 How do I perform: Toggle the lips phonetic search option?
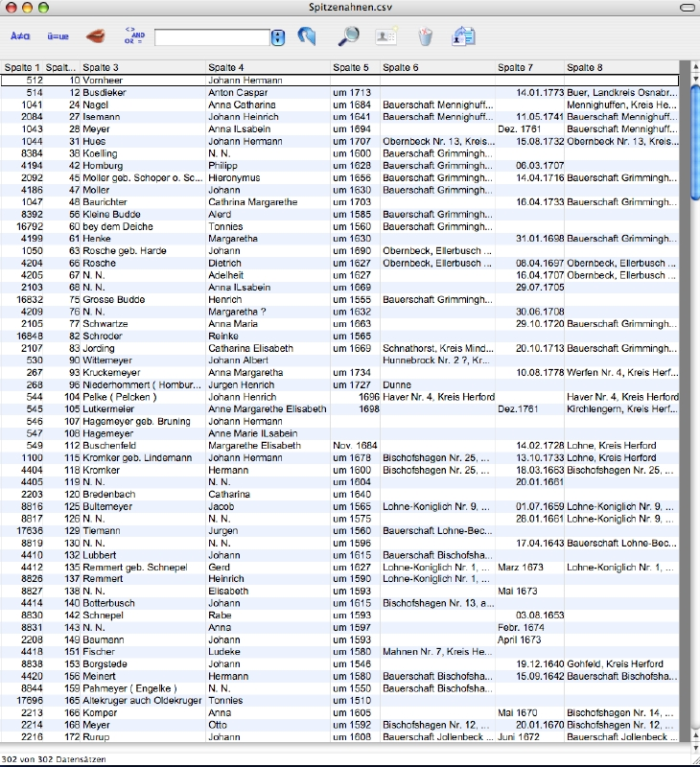coord(97,36)
